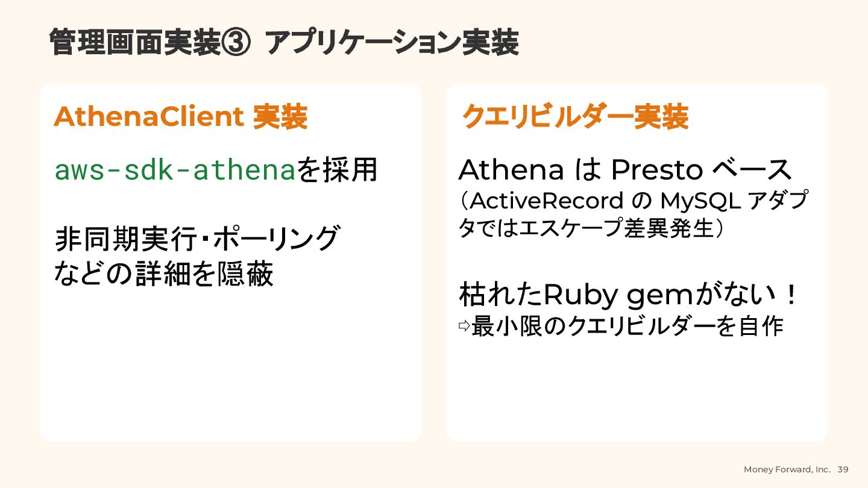Image resolution: width=868 pixels, height=488 pixels.
Task: Click the Athena は Presto ベース line
Action: click(625, 170)
